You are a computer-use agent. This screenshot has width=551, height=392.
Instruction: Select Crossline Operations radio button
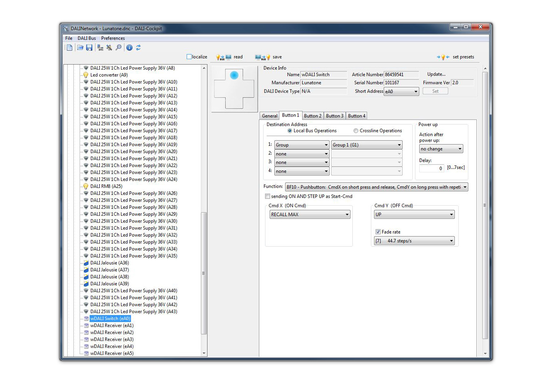coord(356,131)
